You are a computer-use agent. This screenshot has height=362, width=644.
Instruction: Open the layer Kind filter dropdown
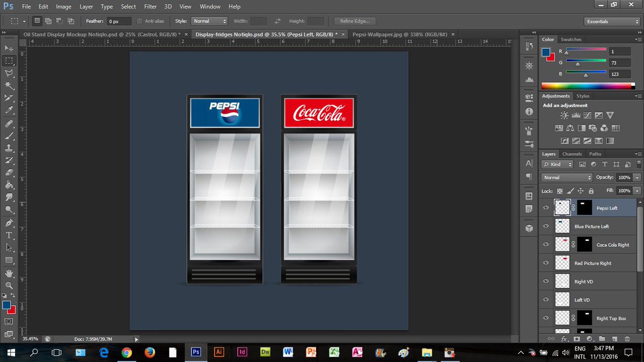pos(558,164)
